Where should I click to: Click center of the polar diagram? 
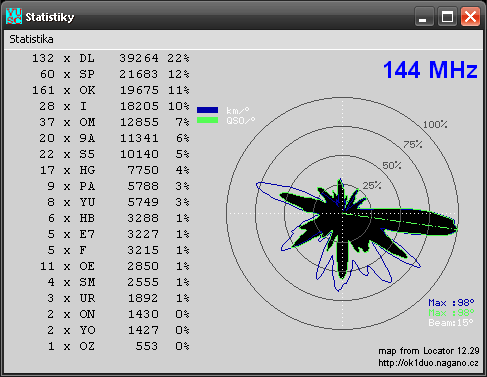[342, 213]
